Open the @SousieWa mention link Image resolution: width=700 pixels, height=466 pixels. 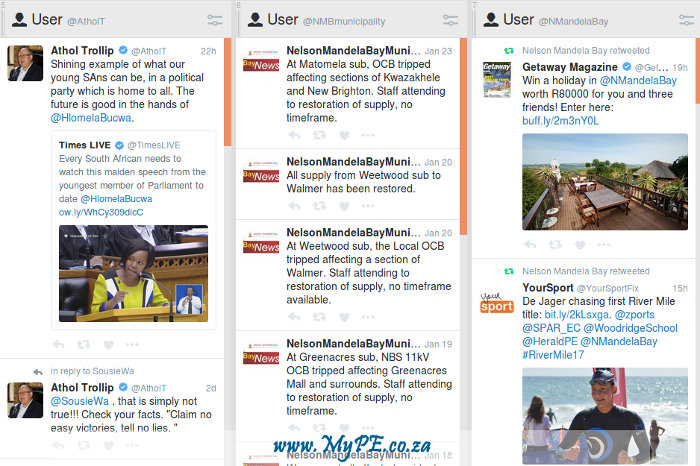pos(79,401)
